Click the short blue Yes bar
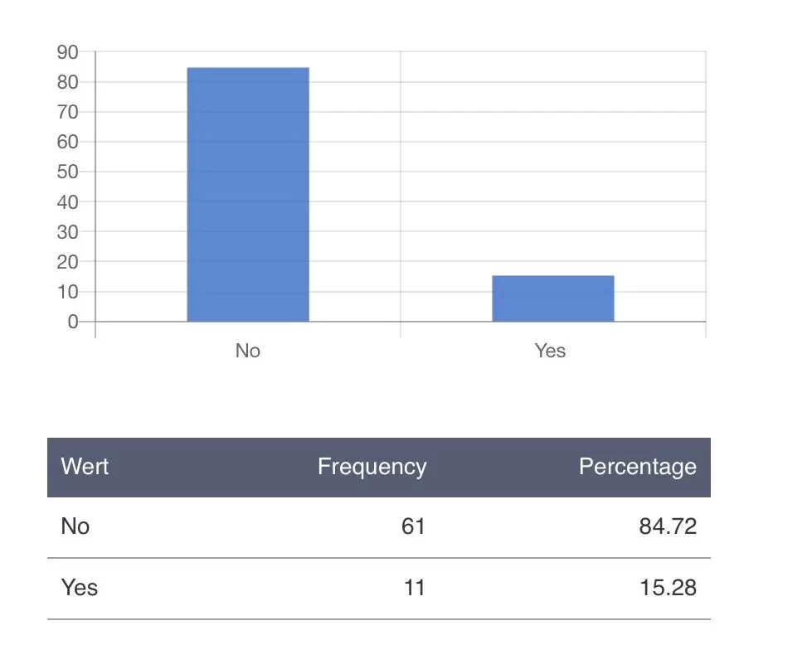Viewport: 812px width, 669px height. (x=553, y=298)
